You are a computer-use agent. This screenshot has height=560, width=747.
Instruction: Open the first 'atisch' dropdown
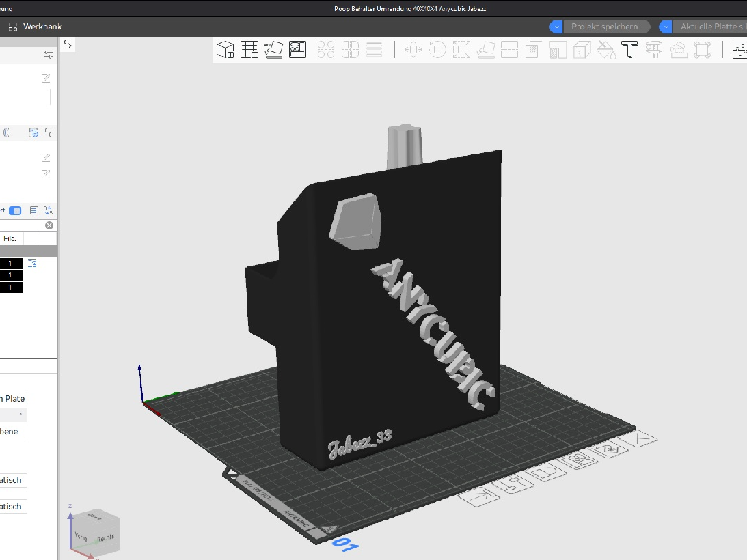(14, 480)
